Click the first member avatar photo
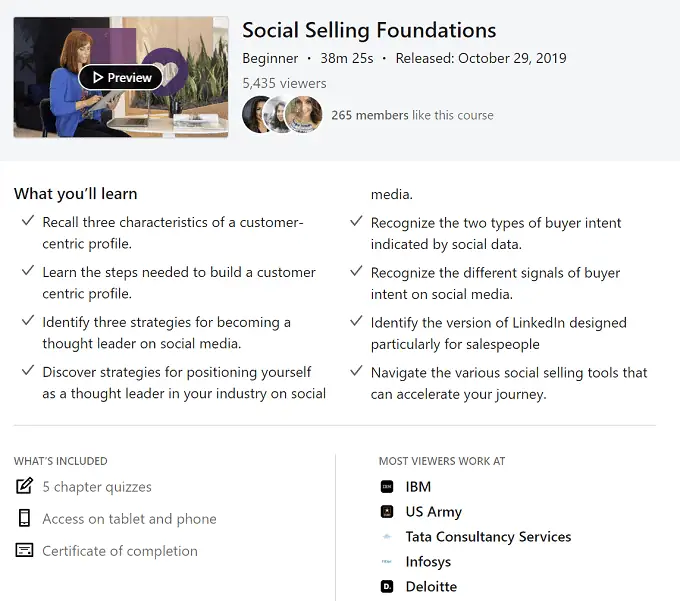Screen dimensions: 680x601 [x=257, y=115]
